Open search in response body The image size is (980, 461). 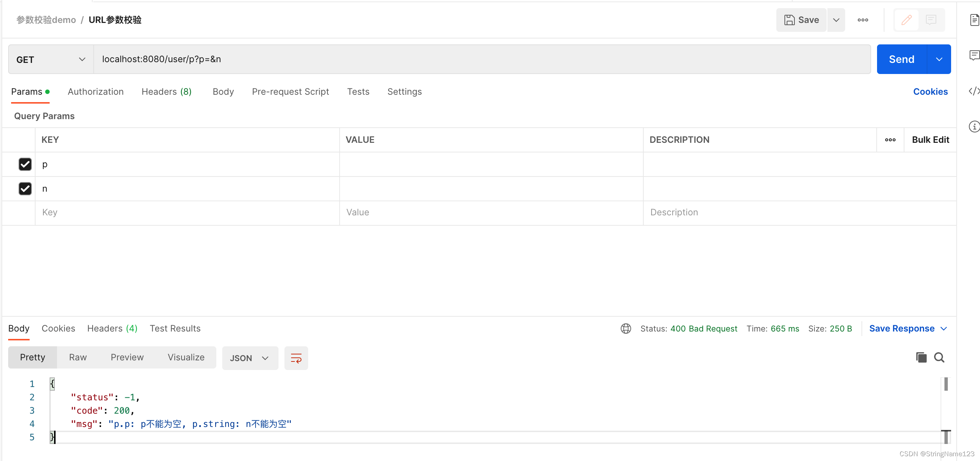(939, 357)
